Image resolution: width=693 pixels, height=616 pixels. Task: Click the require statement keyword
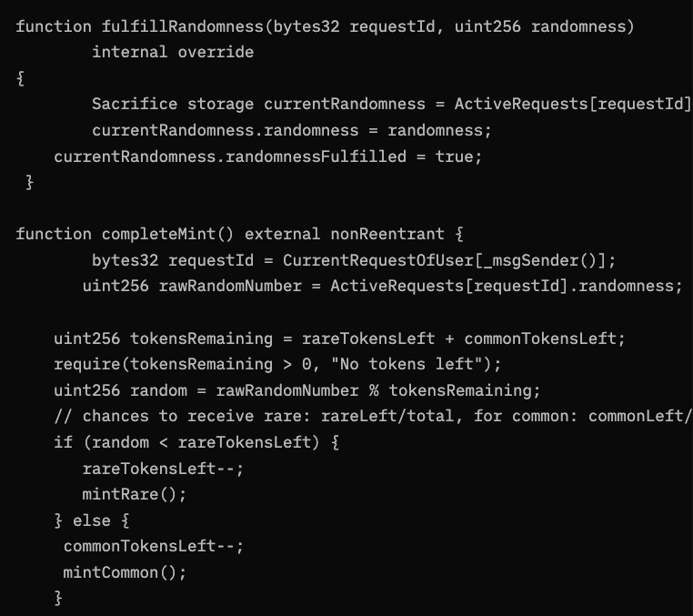(86, 365)
